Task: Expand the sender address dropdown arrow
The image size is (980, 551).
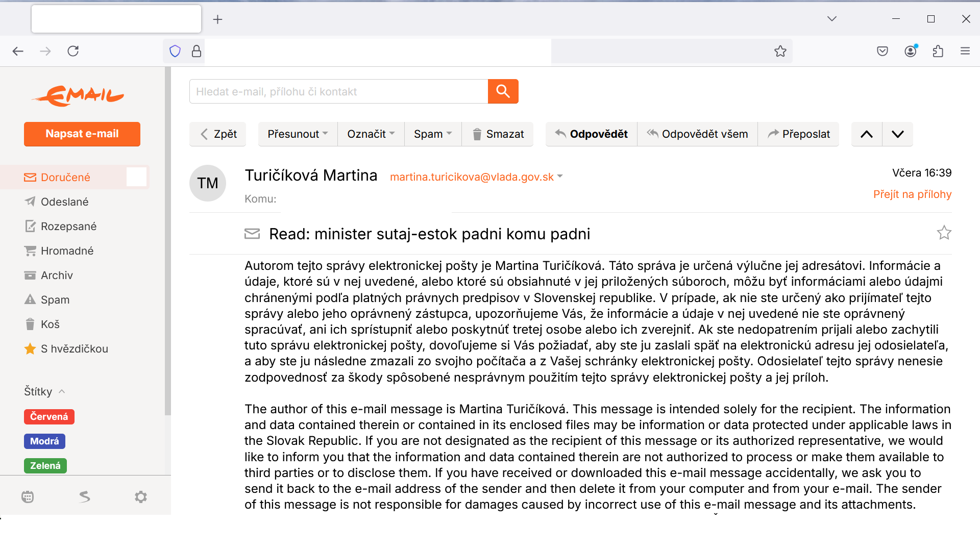Action: point(560,177)
